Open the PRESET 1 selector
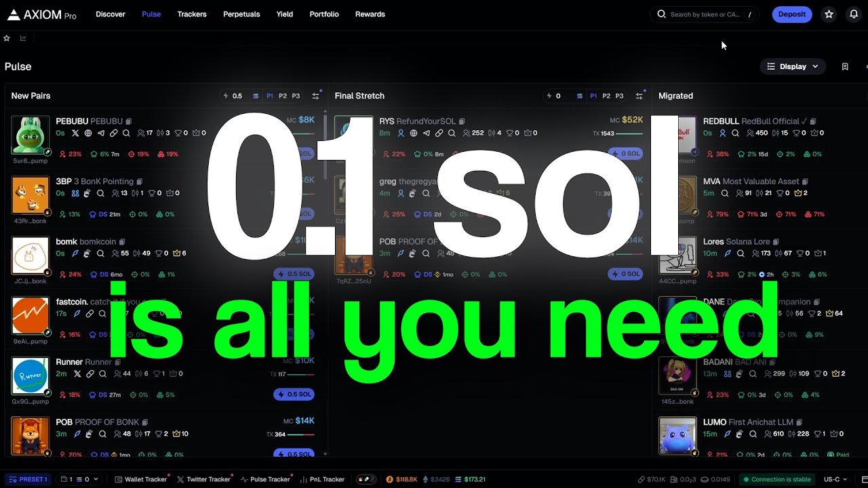868x488 pixels. coord(28,479)
